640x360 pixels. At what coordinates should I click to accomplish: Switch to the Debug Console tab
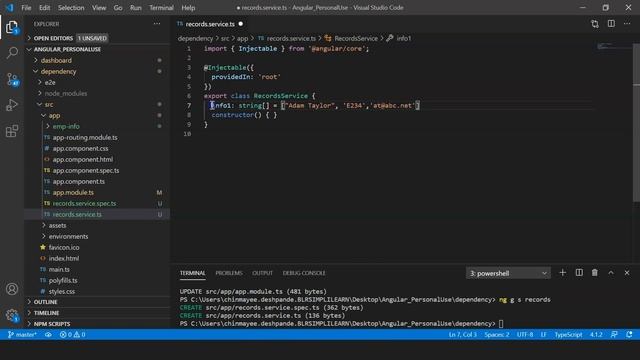pyautogui.click(x=304, y=273)
